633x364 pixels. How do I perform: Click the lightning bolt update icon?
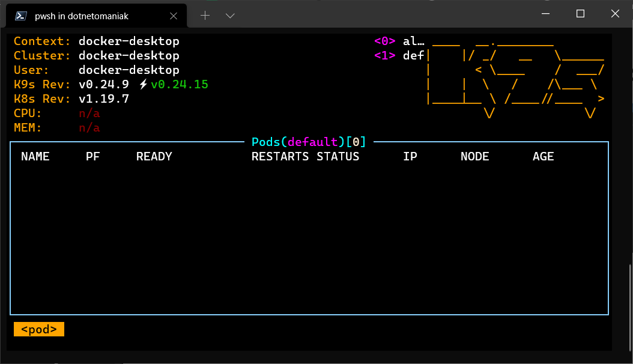pyautogui.click(x=144, y=84)
